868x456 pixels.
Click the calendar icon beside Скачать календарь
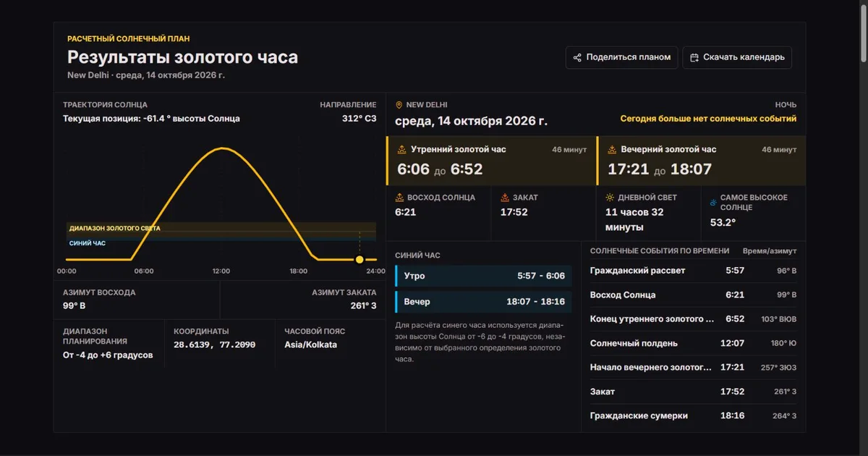[694, 58]
